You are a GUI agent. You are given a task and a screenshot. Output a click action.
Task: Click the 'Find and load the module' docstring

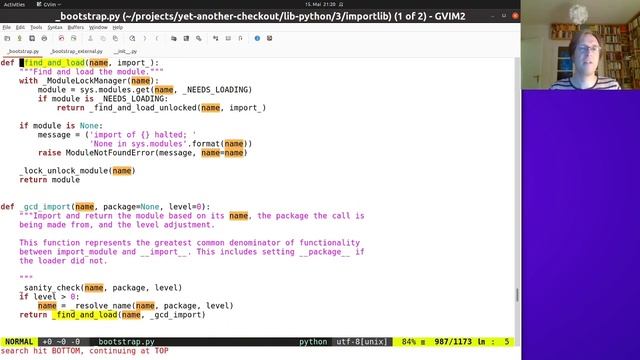(91, 72)
